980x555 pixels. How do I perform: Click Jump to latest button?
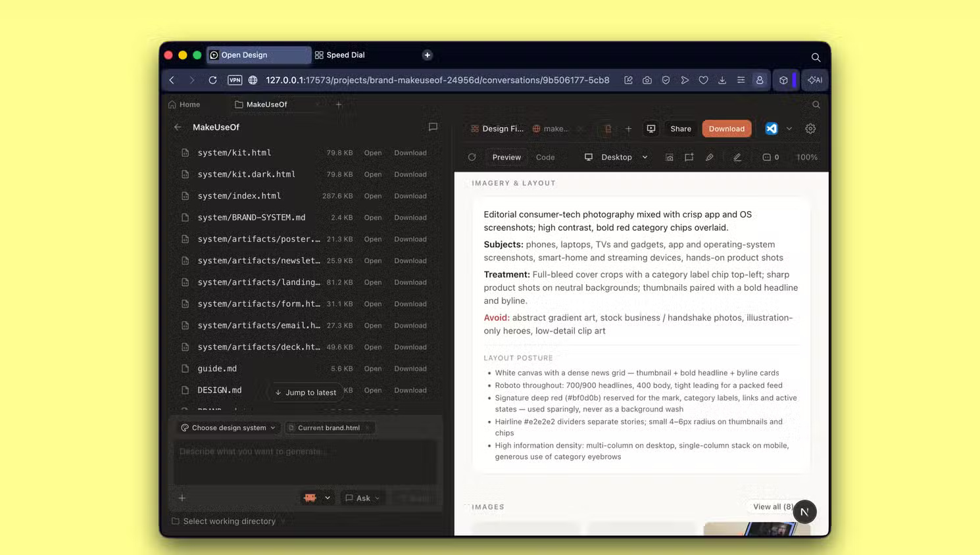click(305, 393)
